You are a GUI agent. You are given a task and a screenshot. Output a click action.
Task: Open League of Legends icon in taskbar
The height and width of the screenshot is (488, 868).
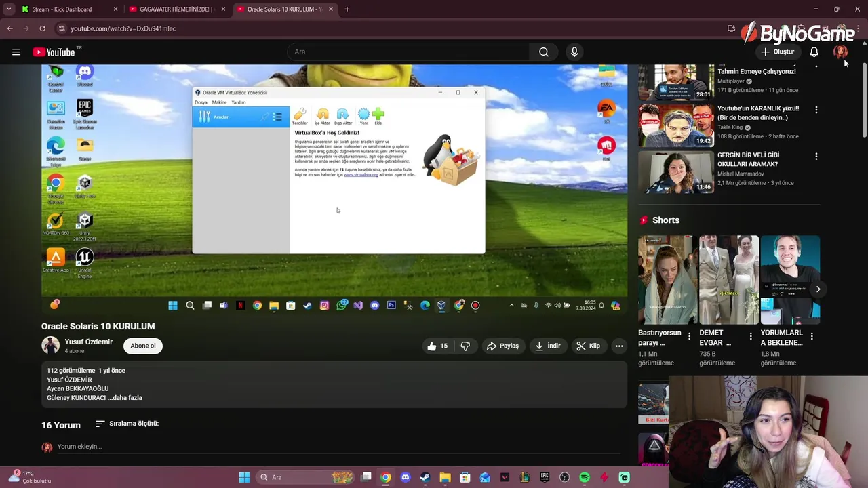(x=525, y=477)
